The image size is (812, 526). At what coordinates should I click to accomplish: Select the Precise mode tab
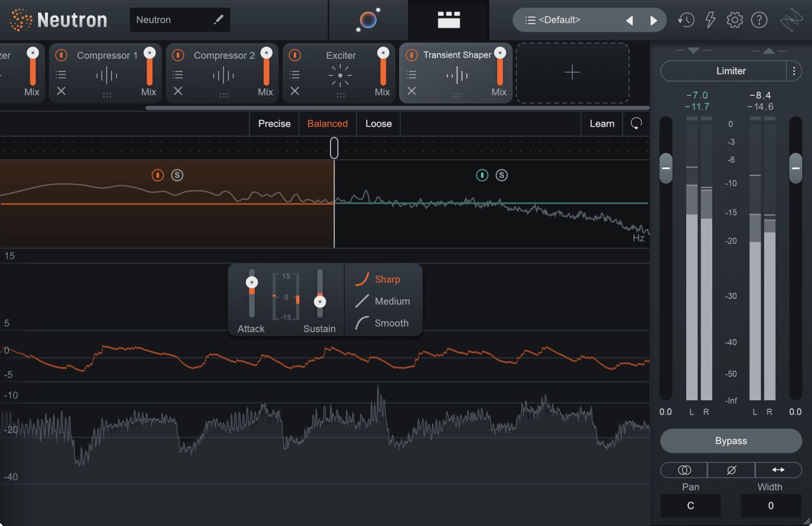(275, 123)
